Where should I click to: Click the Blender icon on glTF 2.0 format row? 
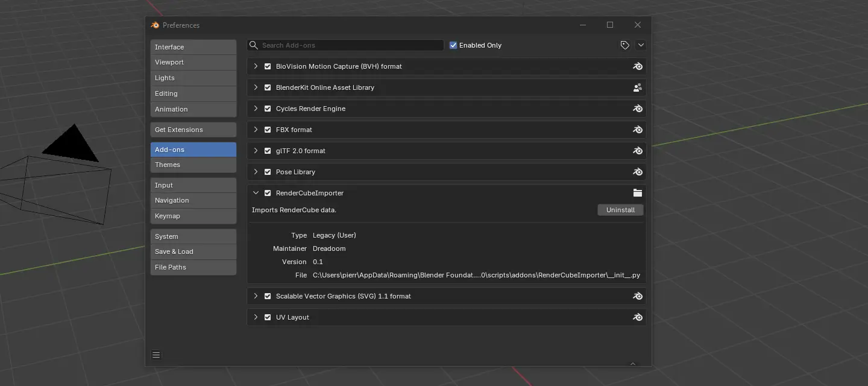click(638, 151)
